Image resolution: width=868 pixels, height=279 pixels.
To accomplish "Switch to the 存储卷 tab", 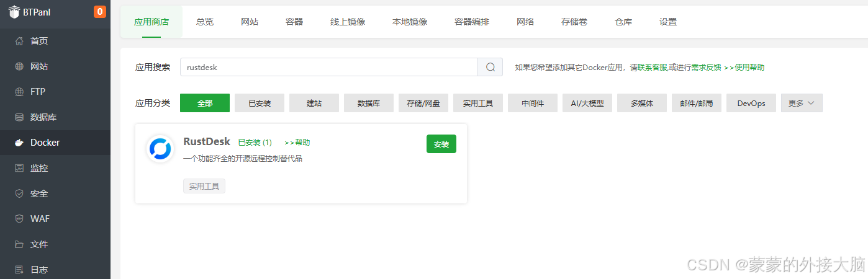I will coord(574,22).
